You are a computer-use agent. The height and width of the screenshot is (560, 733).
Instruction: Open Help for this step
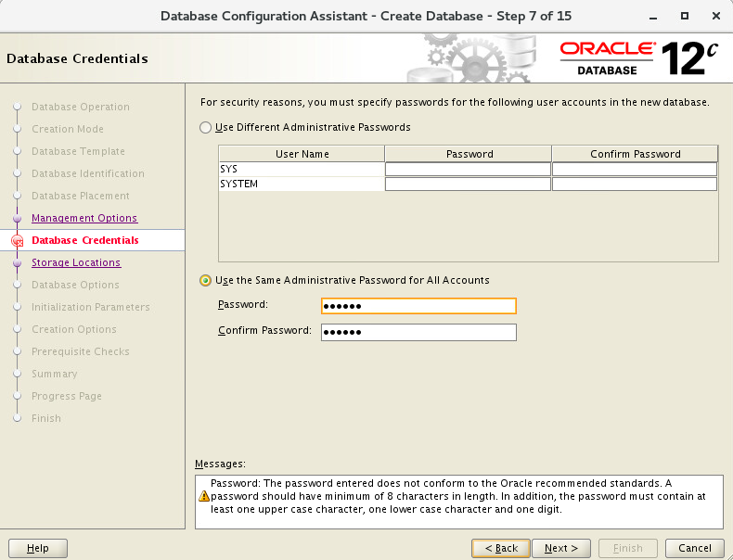(x=38, y=548)
